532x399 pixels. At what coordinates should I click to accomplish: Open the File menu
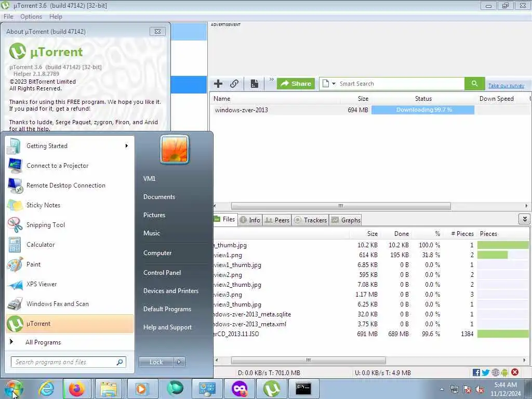(8, 17)
